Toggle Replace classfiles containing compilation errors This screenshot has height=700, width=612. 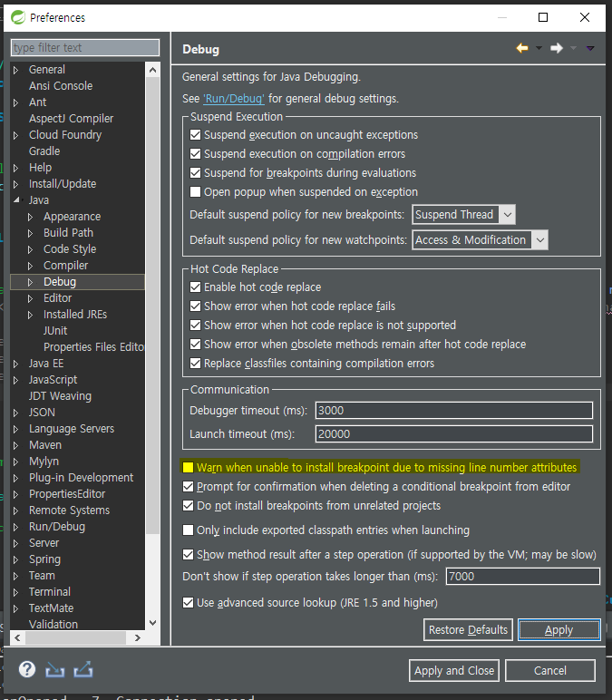click(x=195, y=364)
